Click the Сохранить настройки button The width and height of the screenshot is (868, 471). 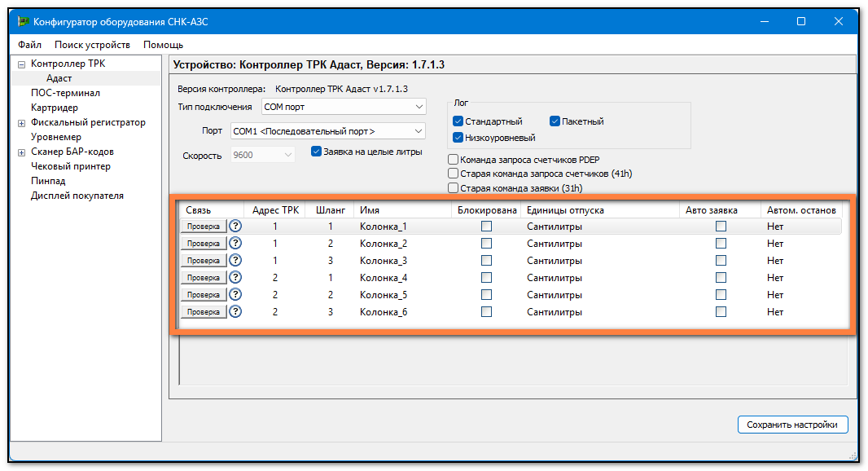coord(792,425)
